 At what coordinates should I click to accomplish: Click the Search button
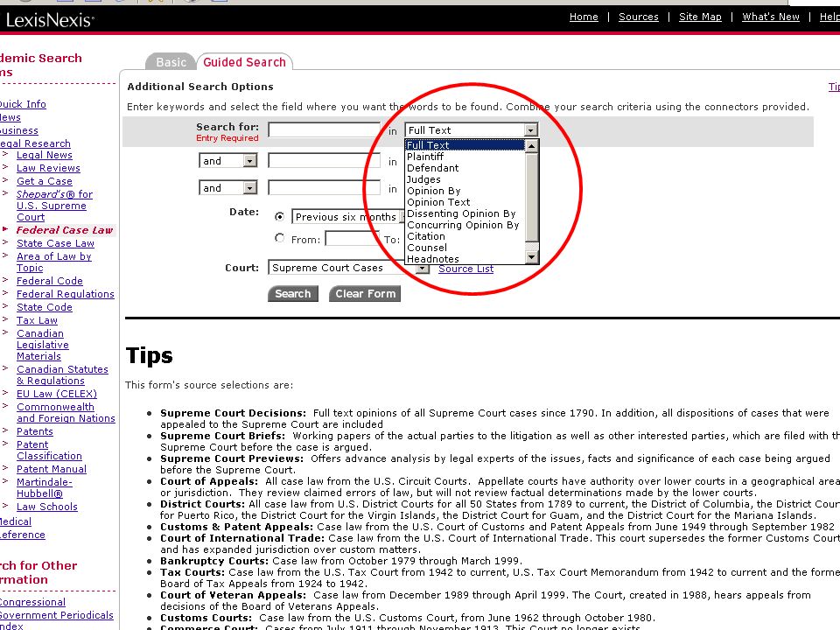[x=292, y=294]
